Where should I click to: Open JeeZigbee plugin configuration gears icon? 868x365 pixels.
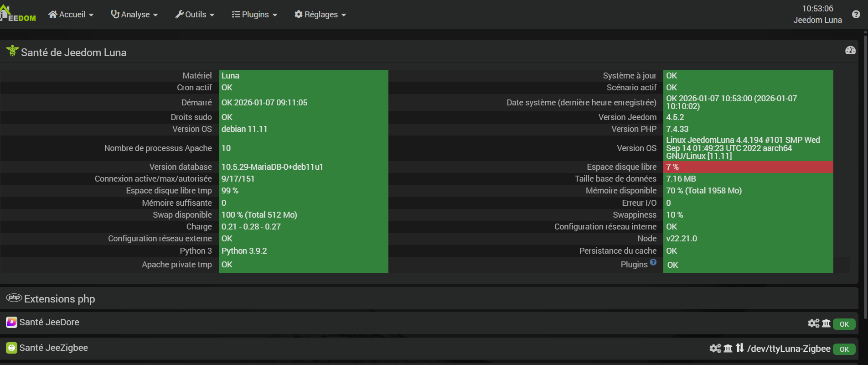coord(715,349)
